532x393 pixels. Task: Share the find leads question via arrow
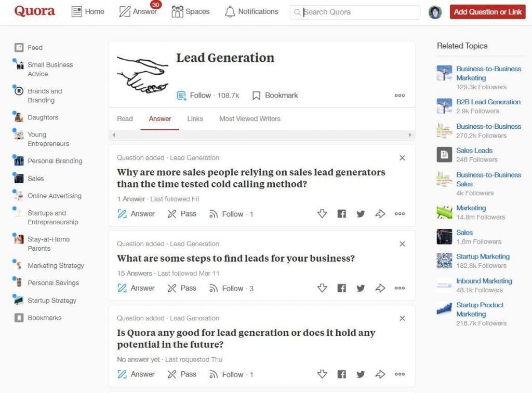pyautogui.click(x=380, y=288)
